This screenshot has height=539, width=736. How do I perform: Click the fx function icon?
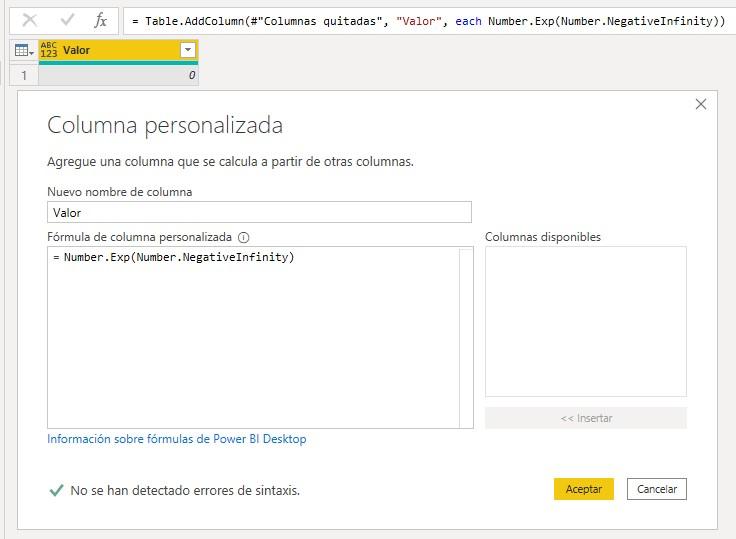pyautogui.click(x=100, y=20)
